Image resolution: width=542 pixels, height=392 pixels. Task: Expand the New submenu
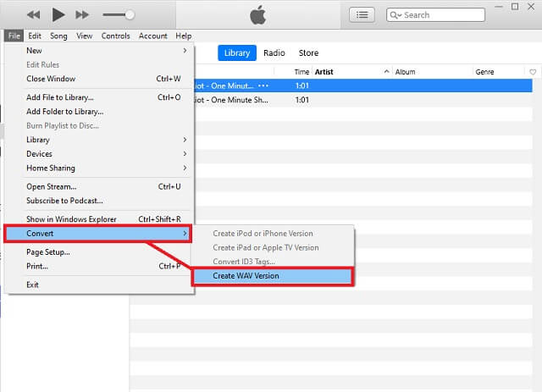100,51
